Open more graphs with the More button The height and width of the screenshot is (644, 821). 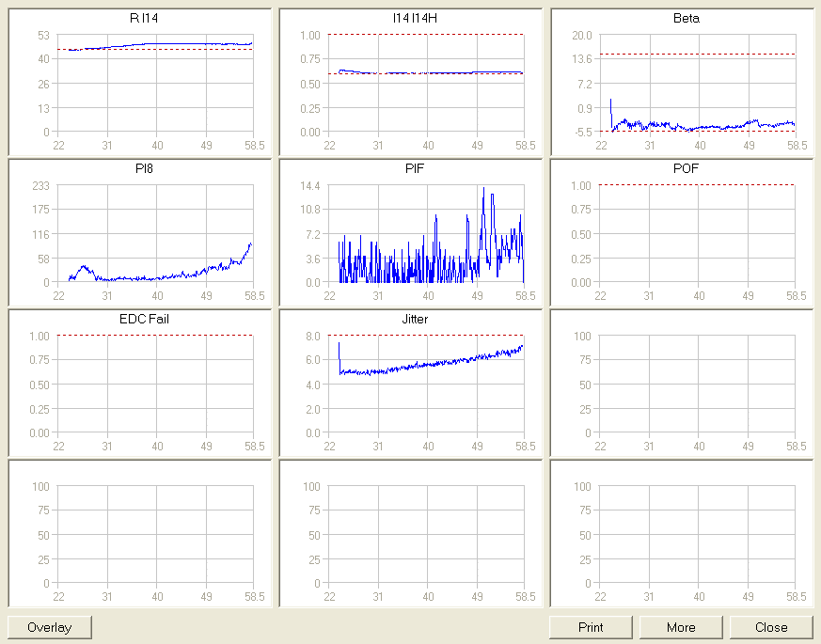click(681, 627)
